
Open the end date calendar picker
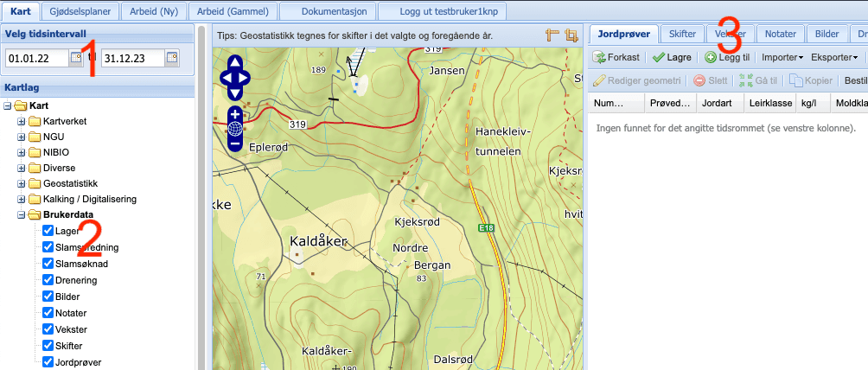pos(172,58)
